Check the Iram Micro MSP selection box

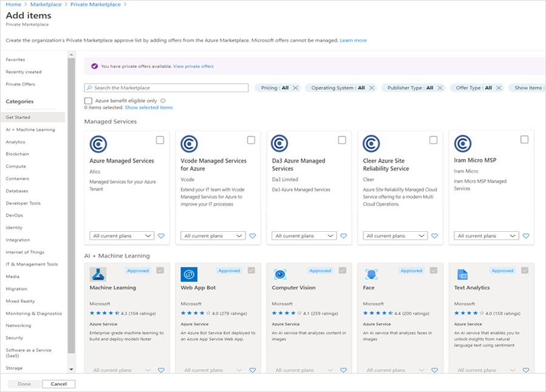525,140
